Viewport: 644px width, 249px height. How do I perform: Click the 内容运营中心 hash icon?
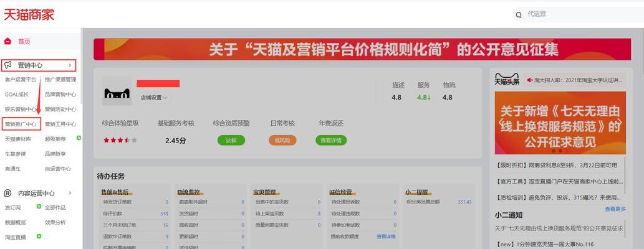pyautogui.click(x=7, y=193)
